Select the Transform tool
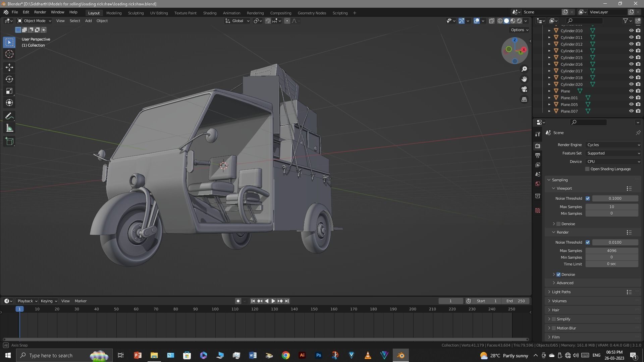This screenshot has height=362, width=644. pyautogui.click(x=9, y=103)
